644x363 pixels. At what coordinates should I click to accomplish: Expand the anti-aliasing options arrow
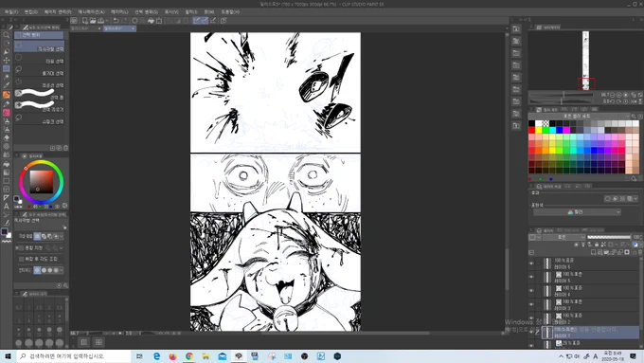[62, 270]
